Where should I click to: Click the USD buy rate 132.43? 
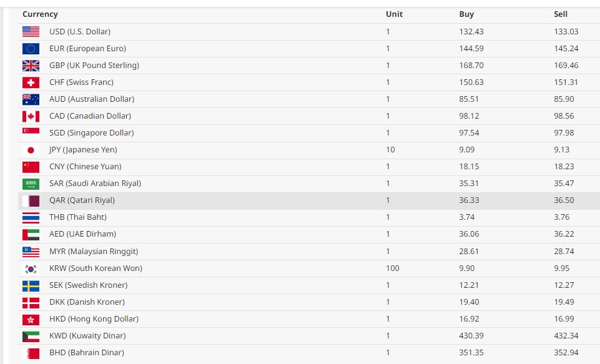pos(471,32)
